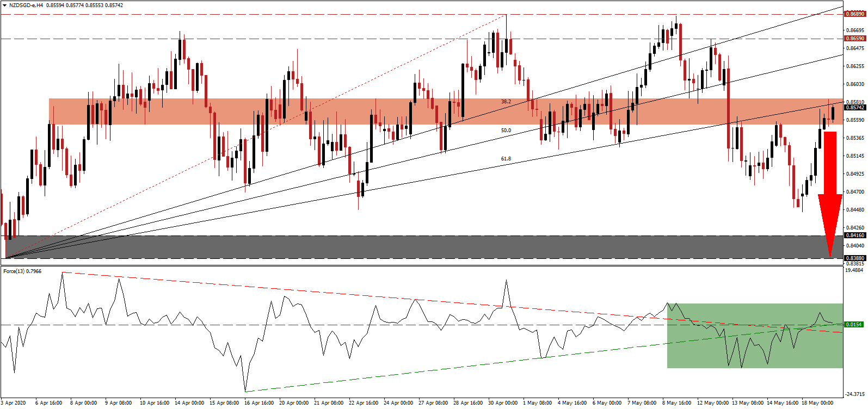Select the 0.86590 red price tag

coord(854,39)
